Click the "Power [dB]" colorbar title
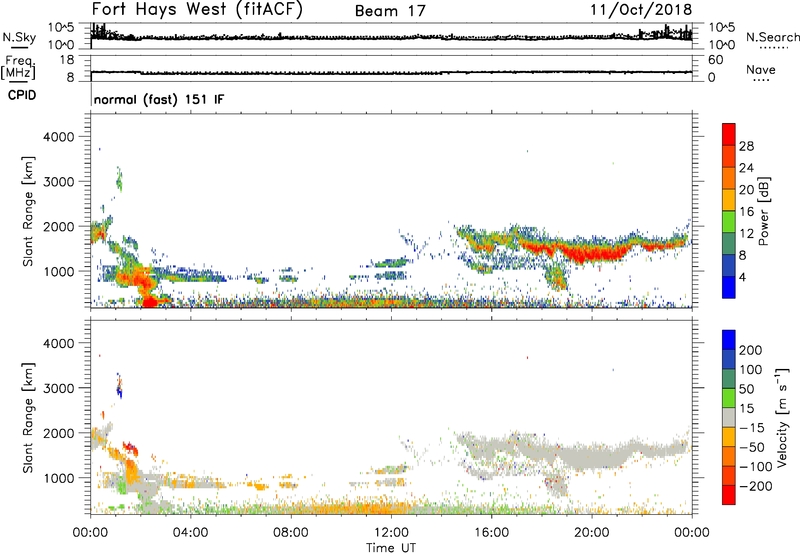This screenshot has height=554, width=800. [x=764, y=212]
